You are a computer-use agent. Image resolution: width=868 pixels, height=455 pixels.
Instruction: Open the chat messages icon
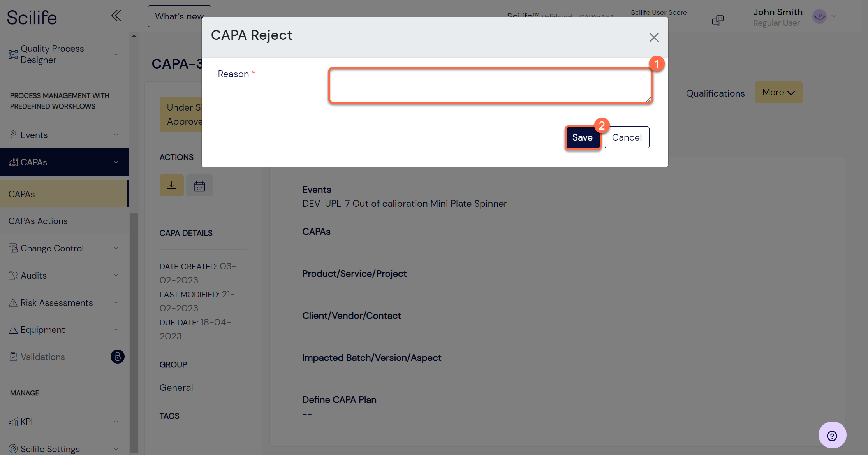point(718,20)
